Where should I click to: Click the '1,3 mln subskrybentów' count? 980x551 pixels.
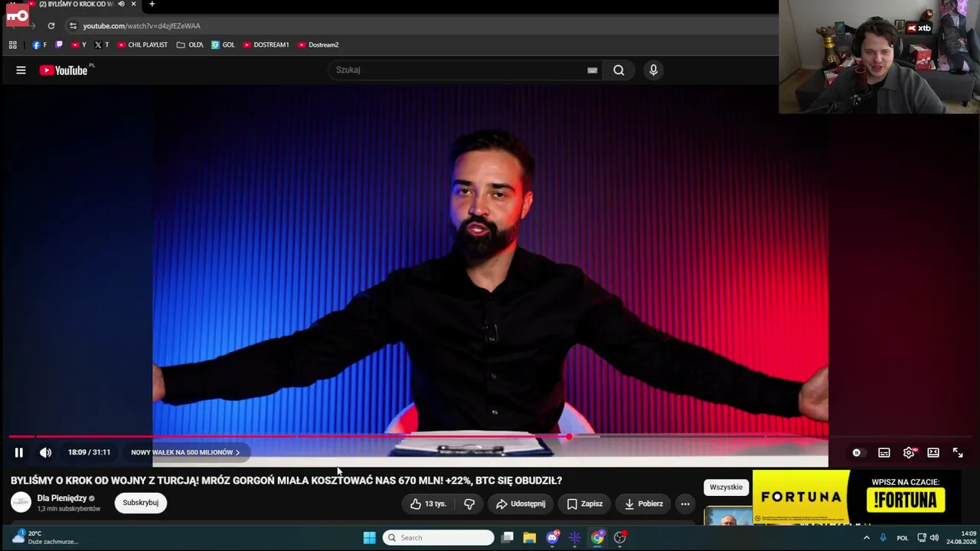pyautogui.click(x=69, y=509)
